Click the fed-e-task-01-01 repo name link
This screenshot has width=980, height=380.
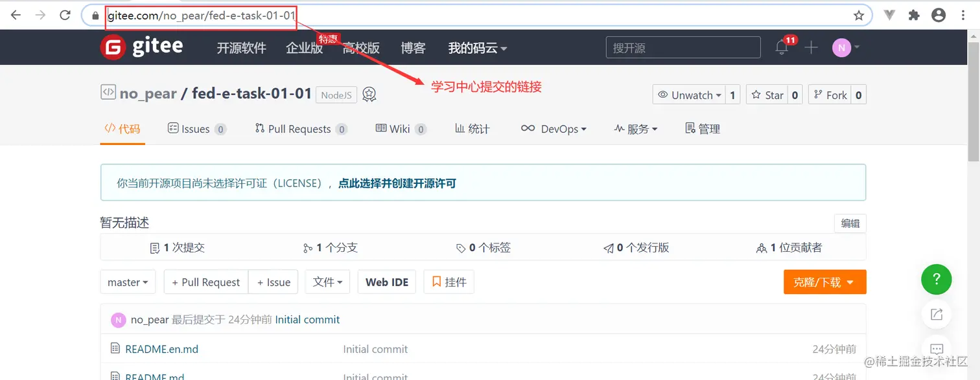pyautogui.click(x=252, y=93)
